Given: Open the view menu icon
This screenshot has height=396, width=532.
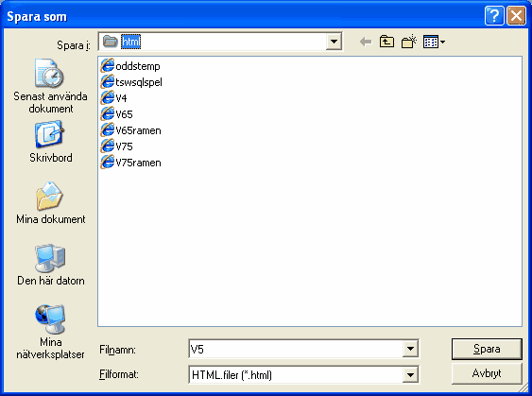Looking at the screenshot, I should click(x=434, y=43).
